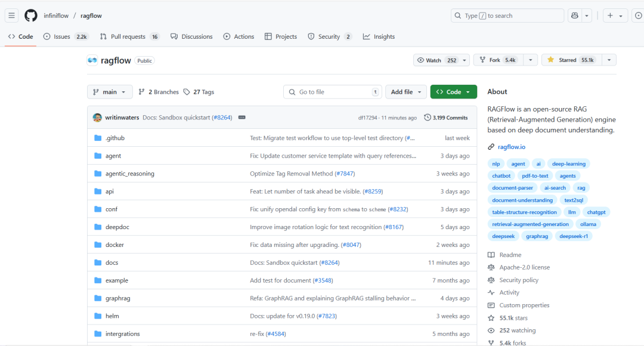Click the branches icon beside 2 Branches
This screenshot has width=644, height=346.
pos(142,92)
